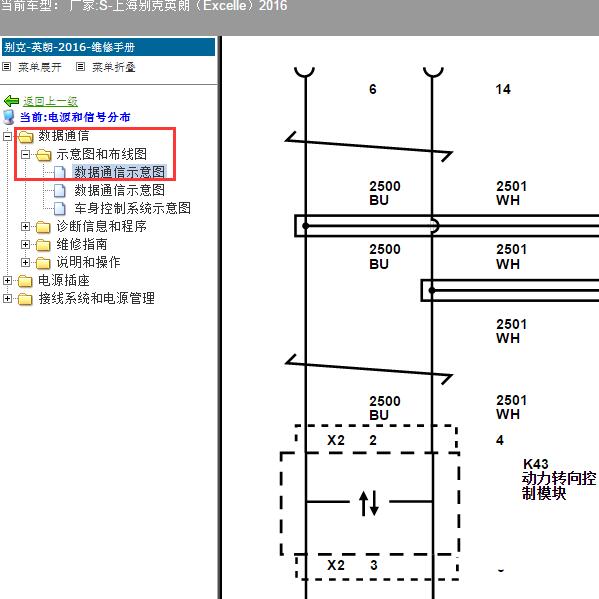Click the 示意图和布线图 folder icon

44,154
